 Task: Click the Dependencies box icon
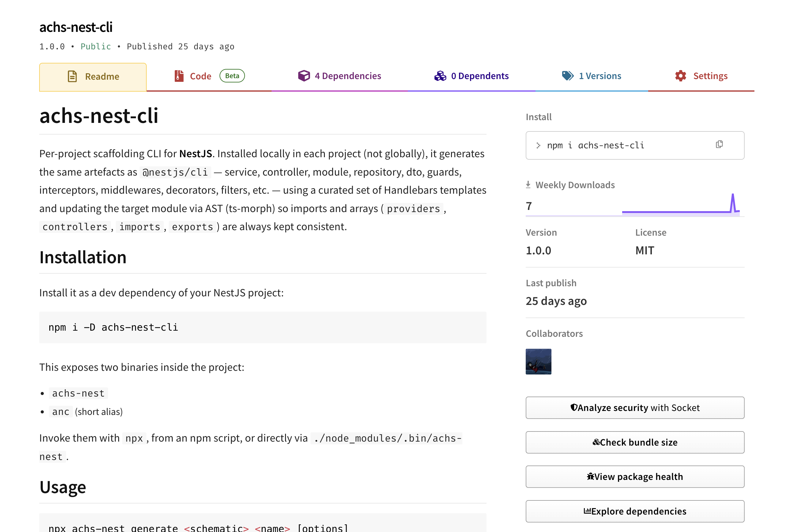tap(304, 76)
